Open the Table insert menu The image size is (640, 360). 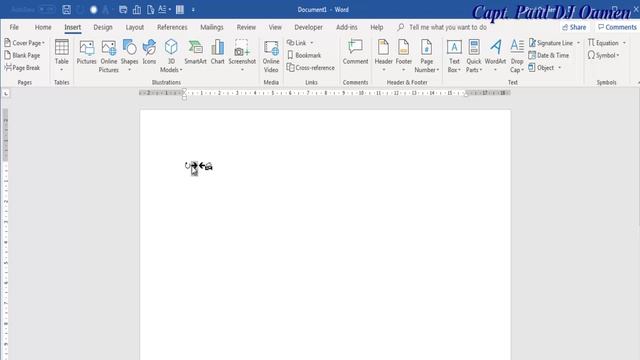[62, 56]
